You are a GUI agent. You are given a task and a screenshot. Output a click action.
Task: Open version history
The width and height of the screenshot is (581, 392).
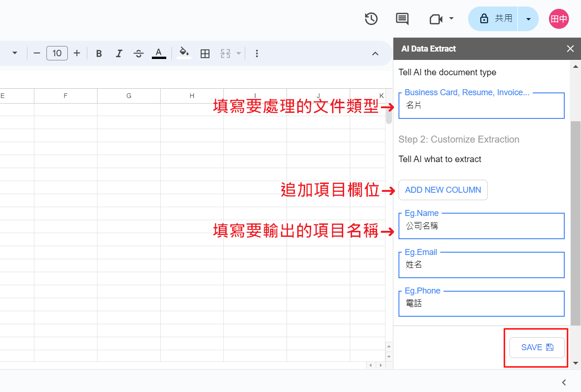click(x=371, y=19)
